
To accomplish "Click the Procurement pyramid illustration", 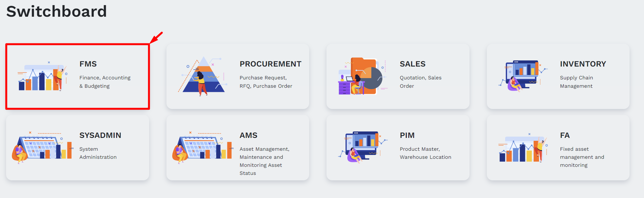I will [203, 77].
